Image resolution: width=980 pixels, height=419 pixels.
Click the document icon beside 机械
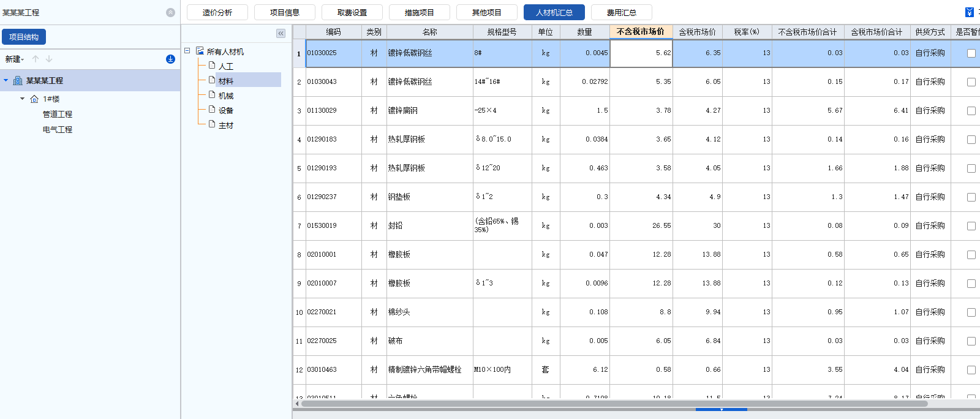[x=212, y=94]
